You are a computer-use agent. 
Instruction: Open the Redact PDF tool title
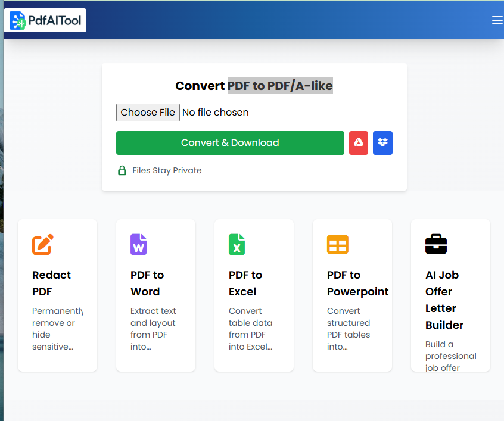(x=51, y=283)
